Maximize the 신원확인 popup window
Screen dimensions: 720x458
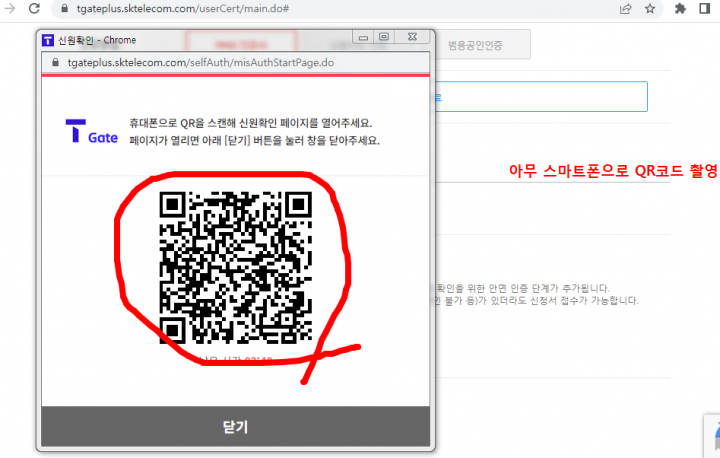click(384, 37)
